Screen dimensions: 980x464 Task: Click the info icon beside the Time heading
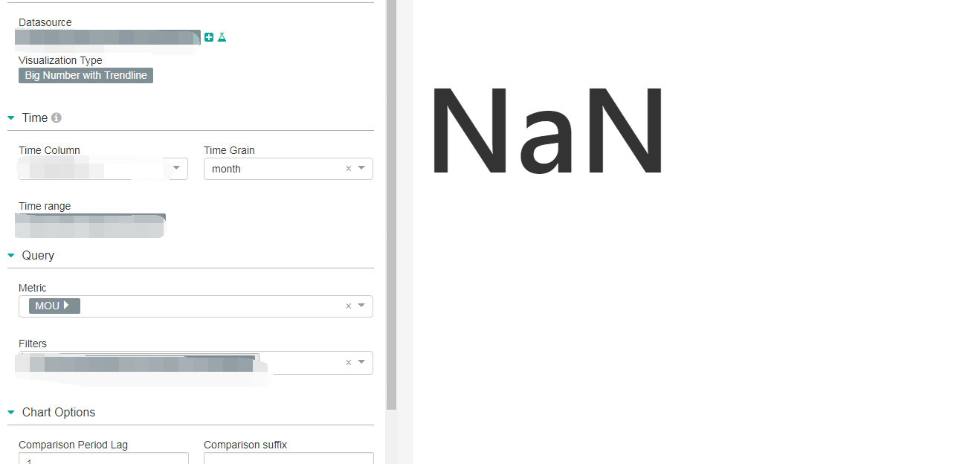coord(57,117)
